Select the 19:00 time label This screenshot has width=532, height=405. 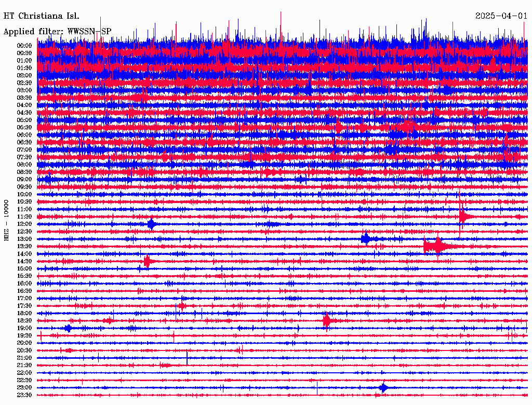pos(24,328)
